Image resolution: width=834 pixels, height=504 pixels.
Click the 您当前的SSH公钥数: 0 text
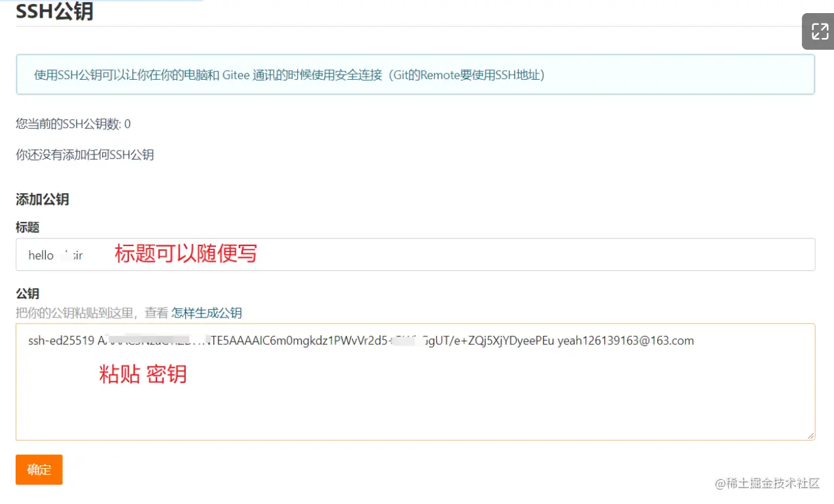pos(73,124)
